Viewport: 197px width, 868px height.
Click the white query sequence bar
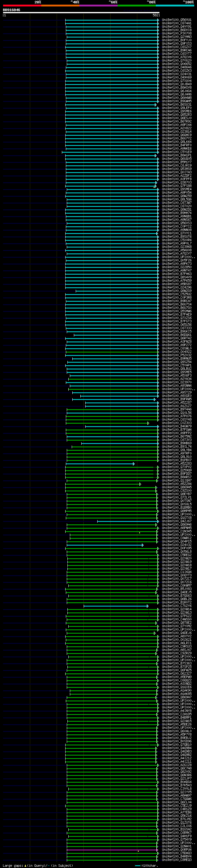tap(81, 12)
